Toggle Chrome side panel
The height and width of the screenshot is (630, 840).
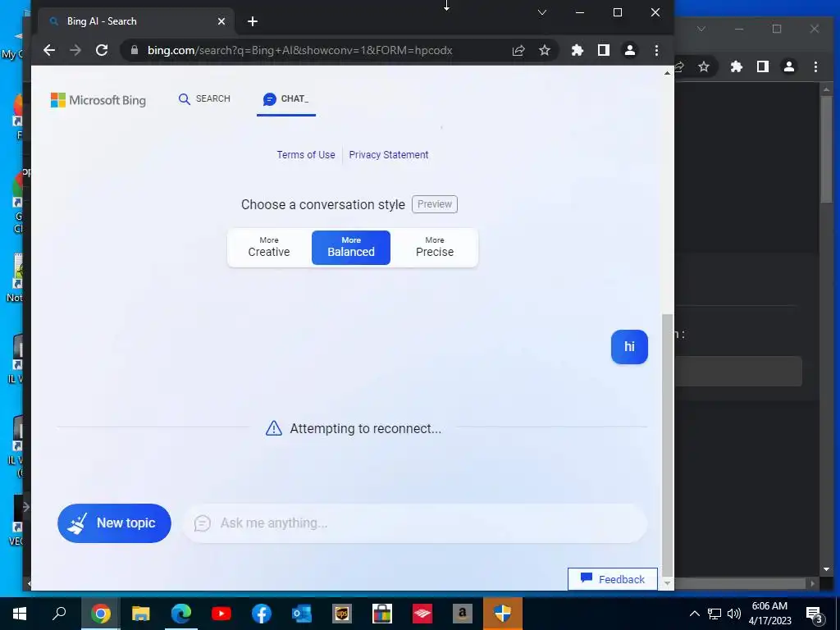[603, 50]
